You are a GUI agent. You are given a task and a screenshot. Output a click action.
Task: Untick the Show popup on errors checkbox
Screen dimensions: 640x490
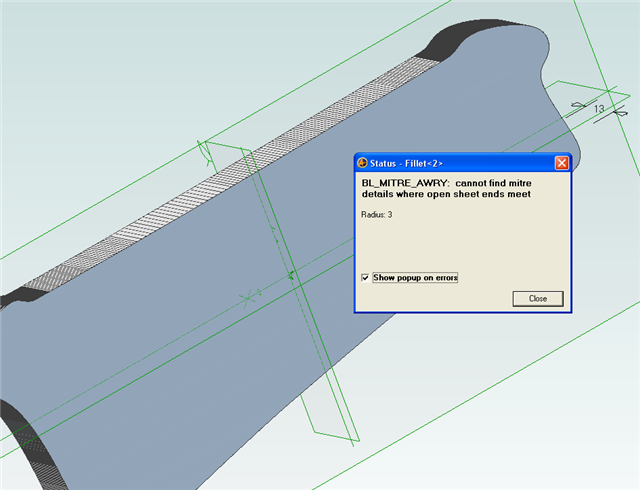coord(365,278)
